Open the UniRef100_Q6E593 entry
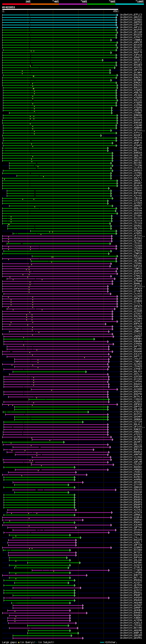The height and width of the screenshot is (644, 146). click(131, 22)
